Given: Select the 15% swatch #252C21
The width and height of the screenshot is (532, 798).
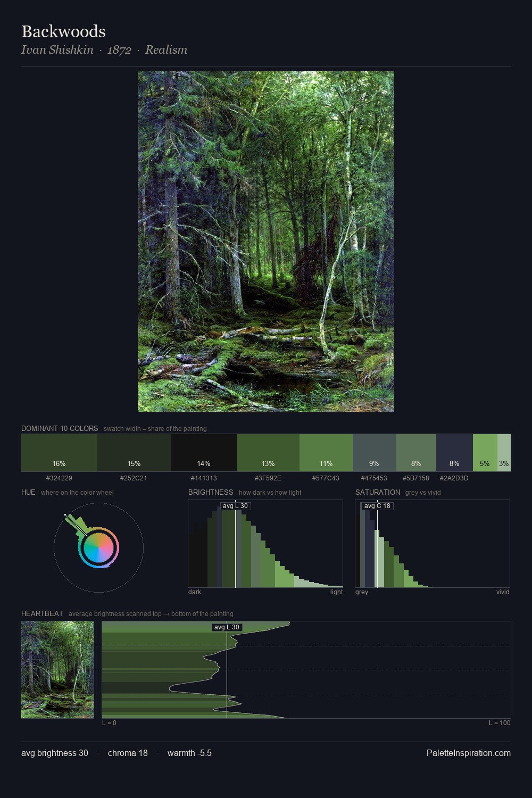Looking at the screenshot, I should (x=134, y=453).
